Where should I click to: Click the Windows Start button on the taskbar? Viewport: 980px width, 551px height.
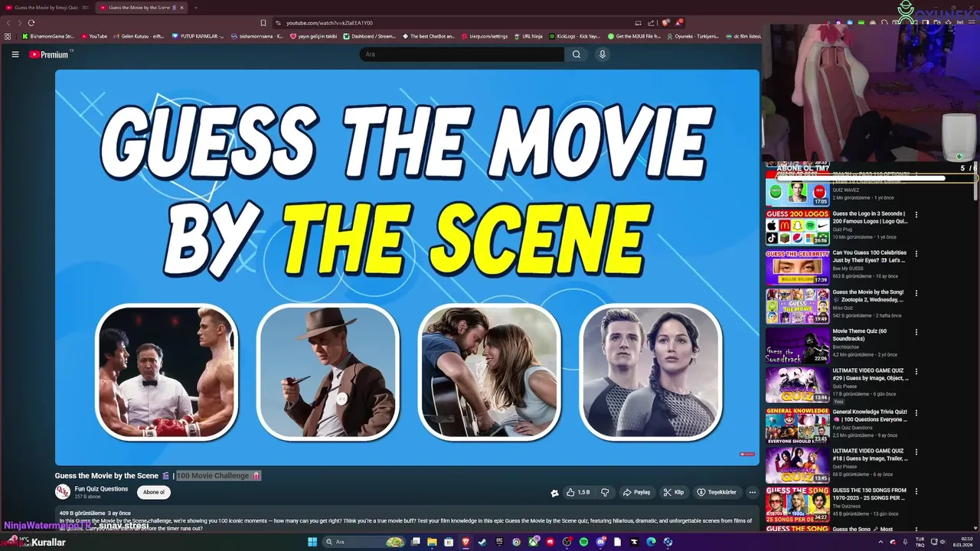[x=312, y=542]
